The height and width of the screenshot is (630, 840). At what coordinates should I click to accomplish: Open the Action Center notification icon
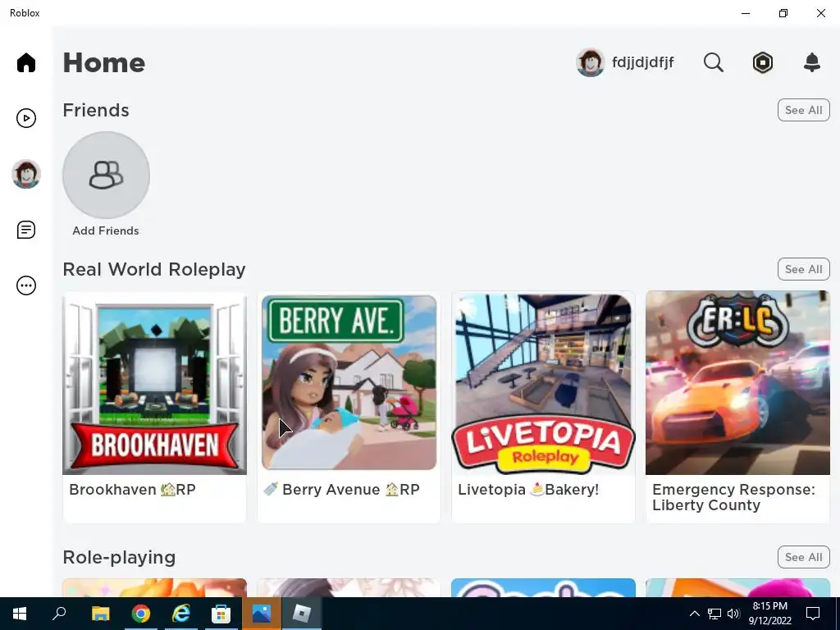click(813, 614)
